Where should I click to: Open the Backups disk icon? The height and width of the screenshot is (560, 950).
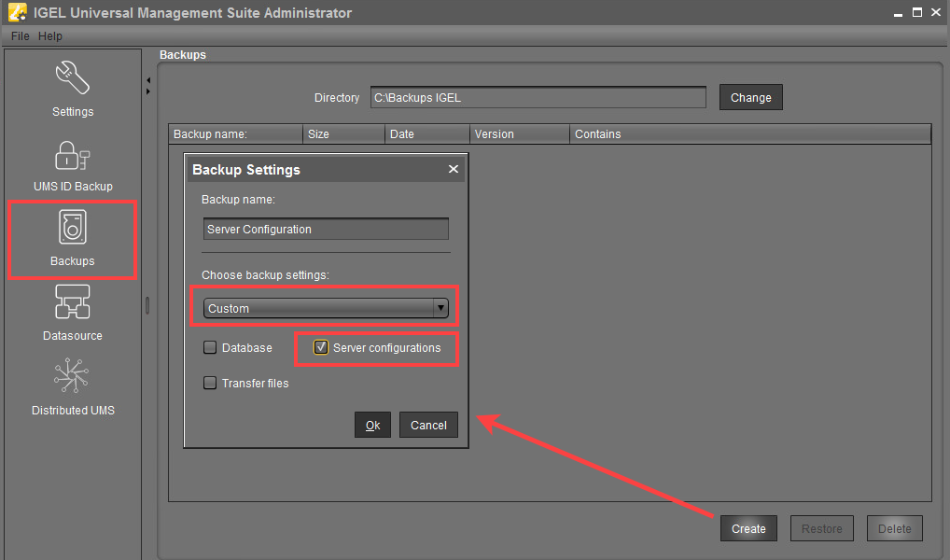72,229
